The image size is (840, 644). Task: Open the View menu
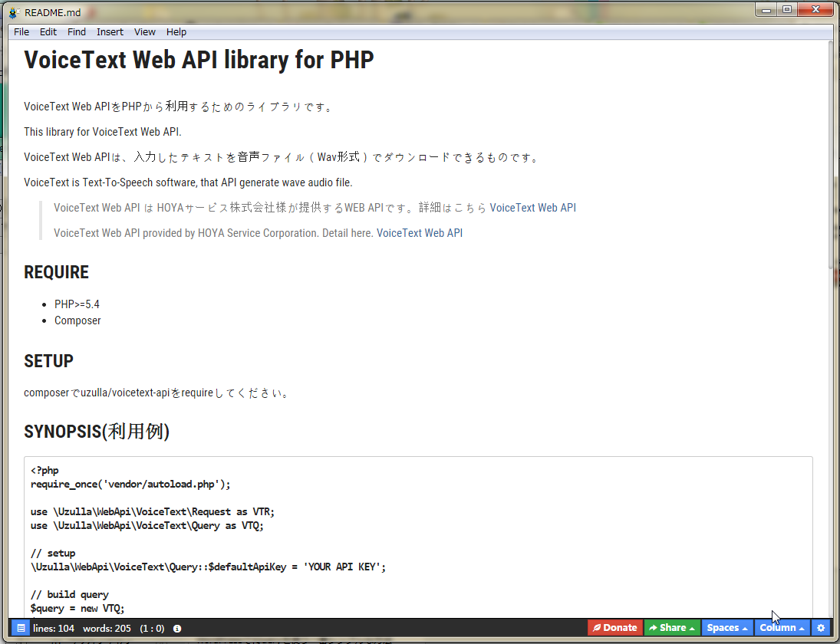[x=145, y=32]
